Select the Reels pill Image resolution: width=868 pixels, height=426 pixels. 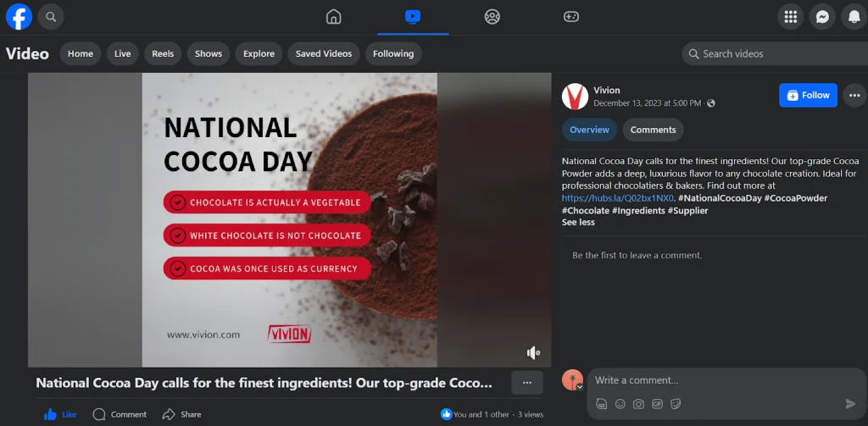163,53
